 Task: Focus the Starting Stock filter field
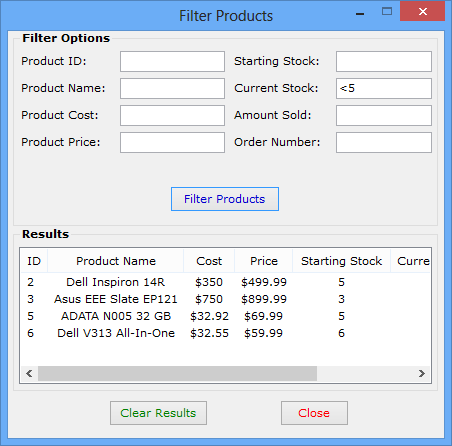pos(384,61)
